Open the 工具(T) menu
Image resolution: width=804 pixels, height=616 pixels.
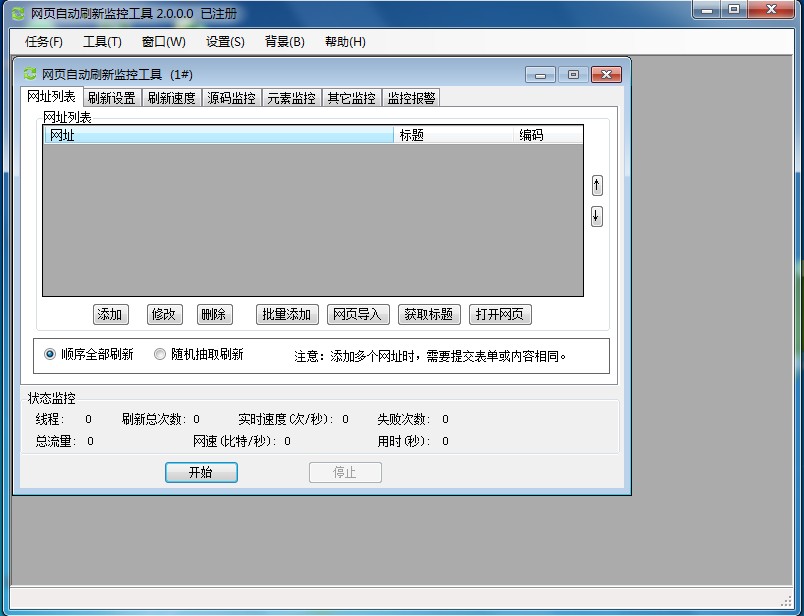(102, 42)
